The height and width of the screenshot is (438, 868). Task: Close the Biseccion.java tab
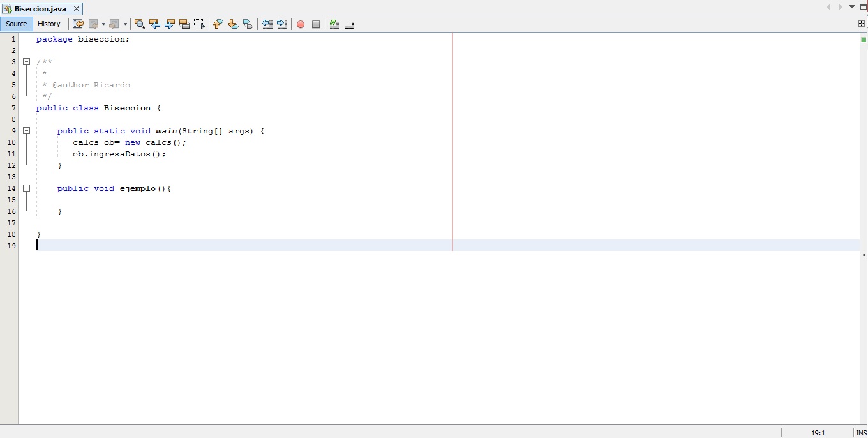tap(77, 9)
